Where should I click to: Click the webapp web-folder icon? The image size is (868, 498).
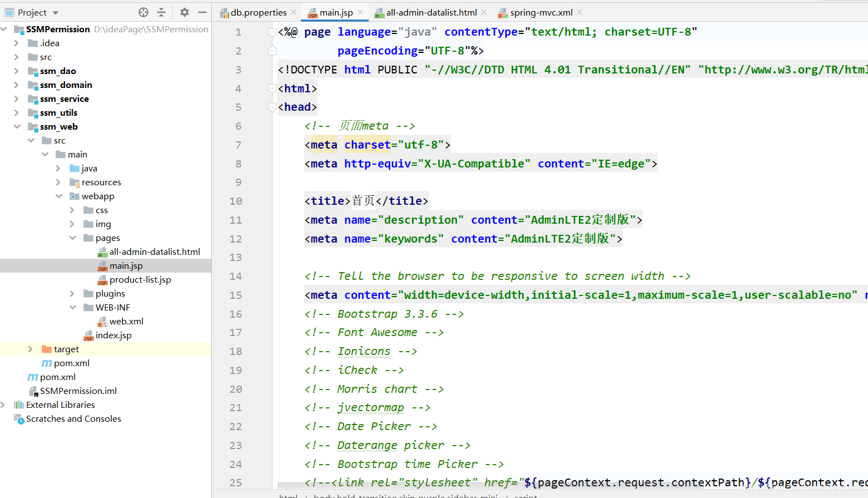[x=75, y=196]
